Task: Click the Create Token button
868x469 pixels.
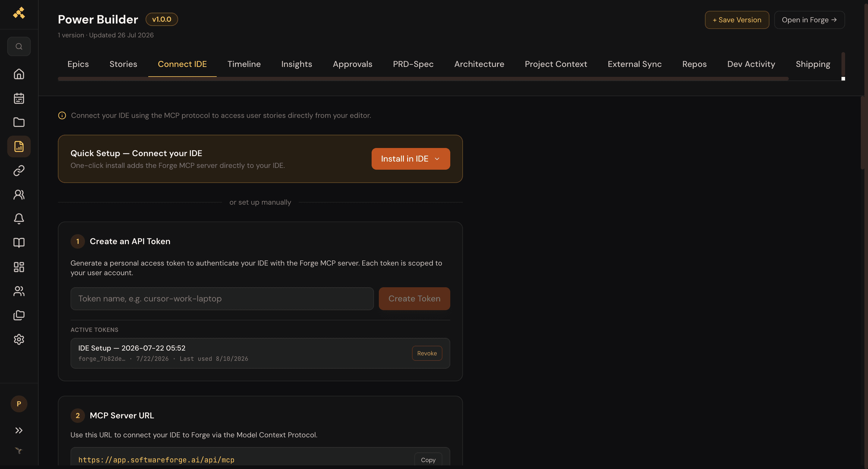Action: 414,298
